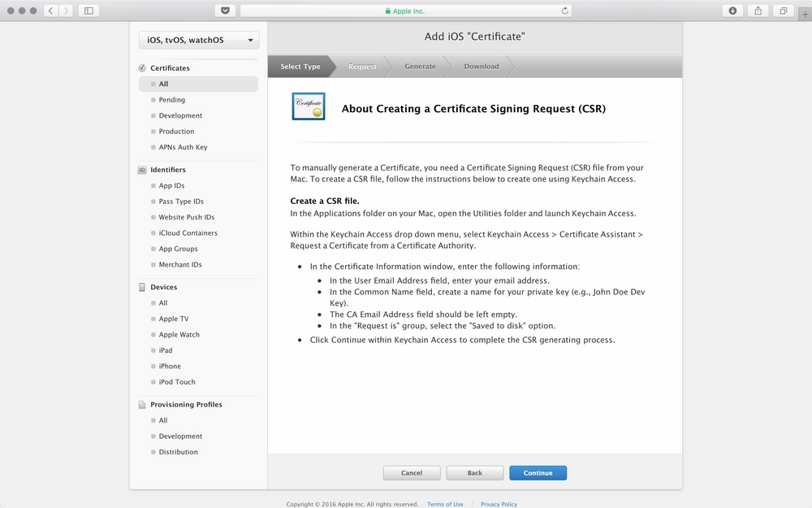Open All under Devices
The height and width of the screenshot is (508, 812).
pos(163,303)
